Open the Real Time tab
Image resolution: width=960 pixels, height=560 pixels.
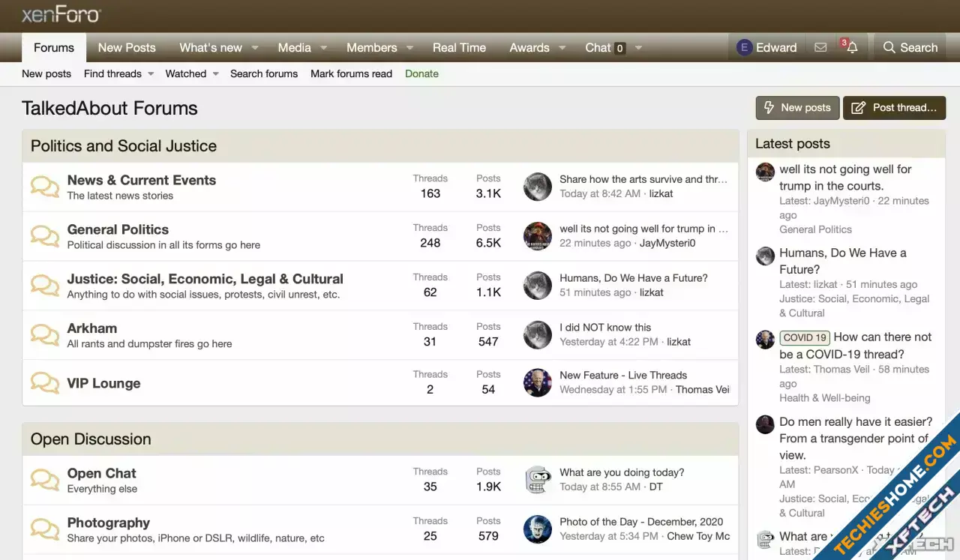coord(459,47)
